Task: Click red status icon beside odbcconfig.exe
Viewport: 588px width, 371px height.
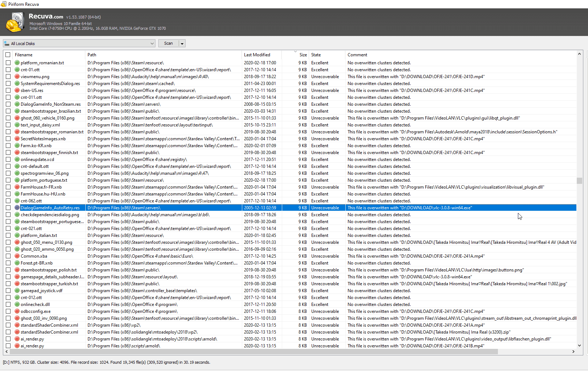Action: pyautogui.click(x=17, y=311)
